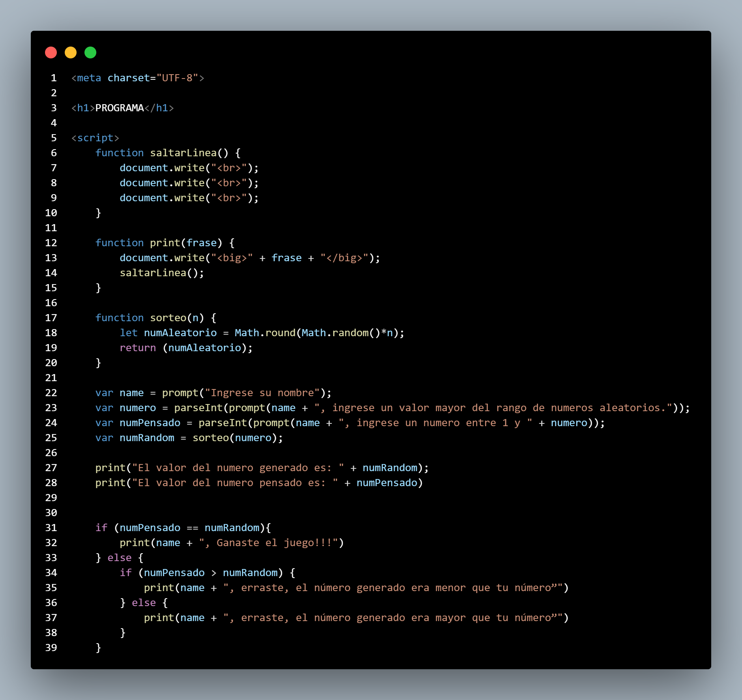Click the 'function sorteo(n)' declaration
742x700 pixels.
[x=150, y=318]
